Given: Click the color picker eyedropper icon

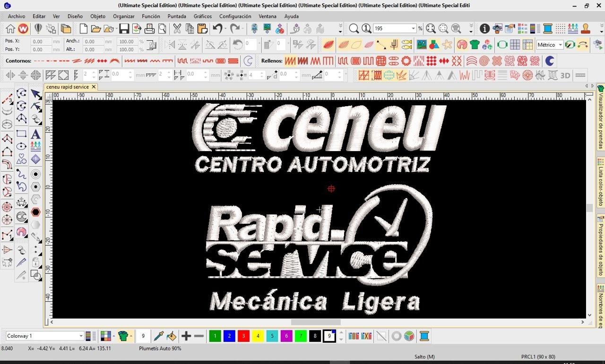Looking at the screenshot, I should pyautogui.click(x=159, y=336).
